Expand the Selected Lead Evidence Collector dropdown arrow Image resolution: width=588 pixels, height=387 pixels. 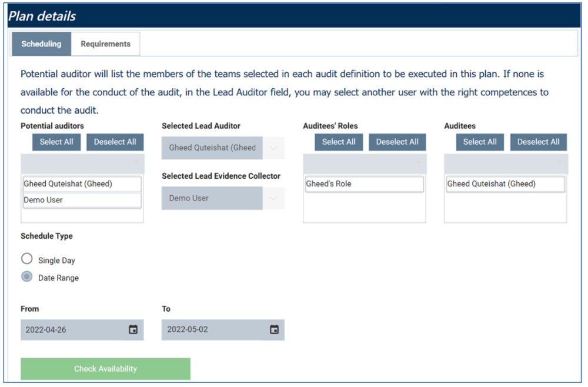tap(273, 198)
